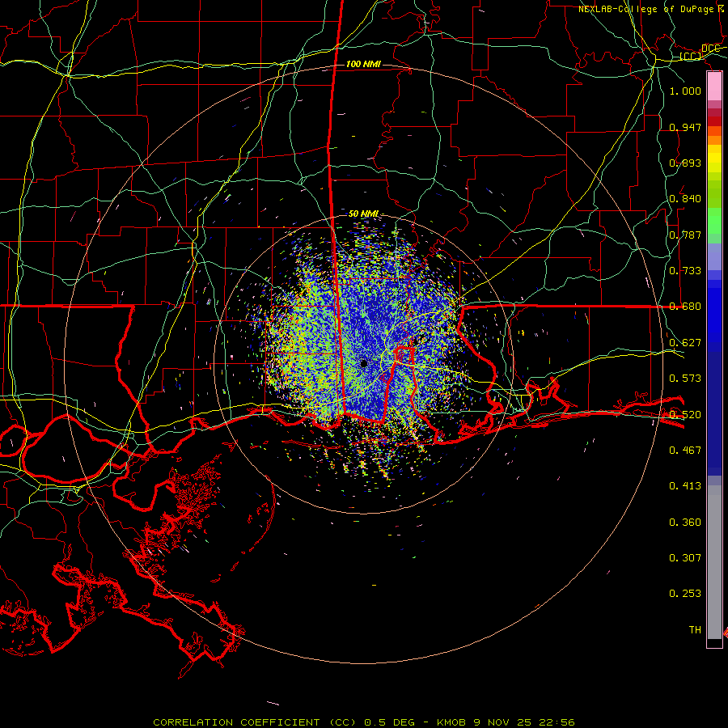Select the 0.893 legend value
The image size is (728, 728).
pos(685,163)
